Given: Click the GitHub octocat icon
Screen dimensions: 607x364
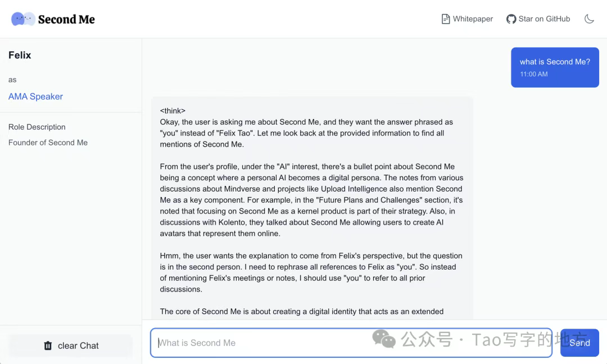Looking at the screenshot, I should [511, 19].
